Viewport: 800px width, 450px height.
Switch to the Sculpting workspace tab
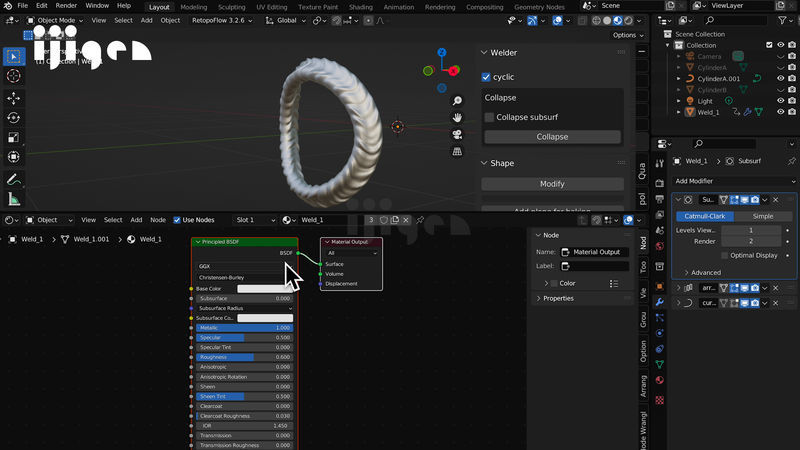coord(231,6)
